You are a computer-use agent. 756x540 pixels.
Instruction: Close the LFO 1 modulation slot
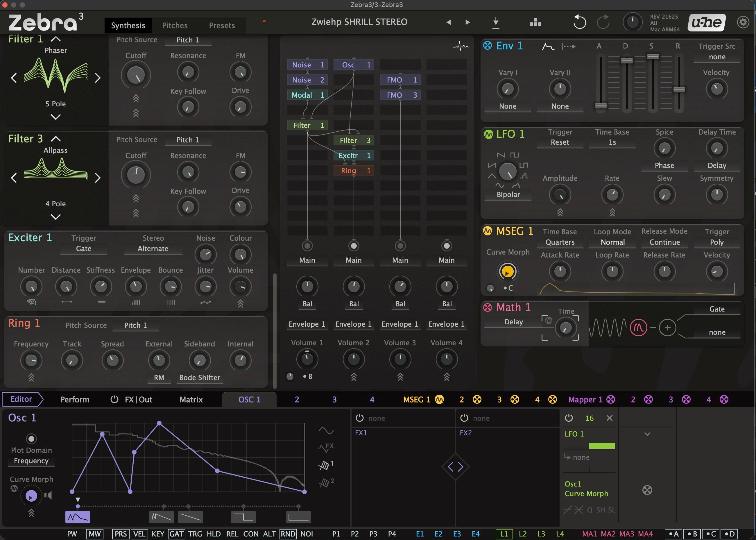click(609, 418)
